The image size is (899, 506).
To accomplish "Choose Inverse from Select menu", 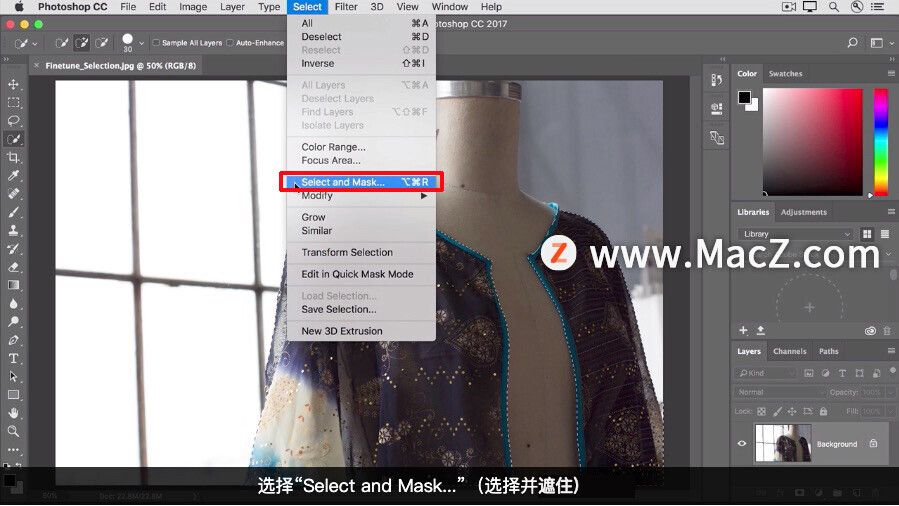I will [x=361, y=64].
